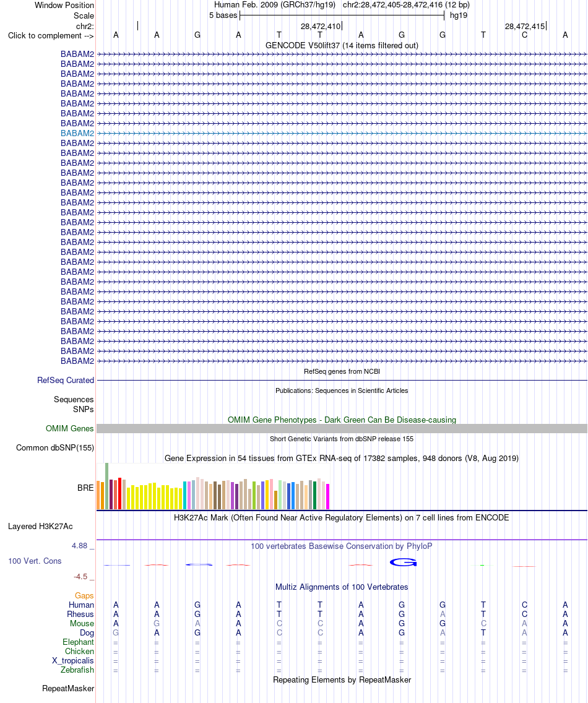Viewport: 588px width, 703px height.
Task: Open the Common dbSNP(155) track label
Action: tap(54, 448)
